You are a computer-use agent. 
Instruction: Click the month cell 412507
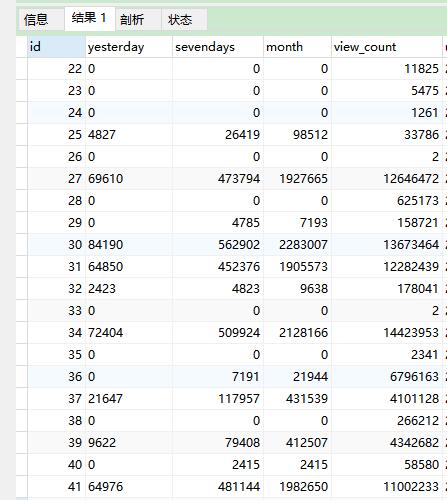tap(297, 443)
